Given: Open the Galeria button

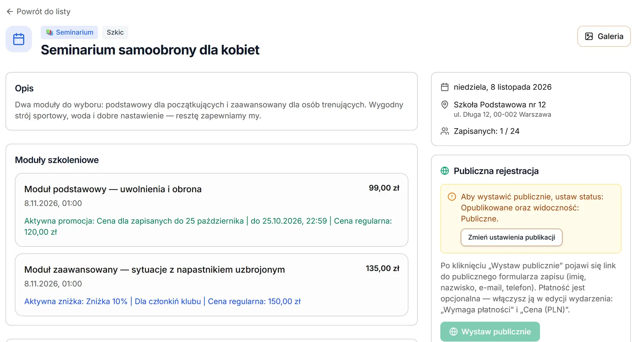Looking at the screenshot, I should point(604,36).
